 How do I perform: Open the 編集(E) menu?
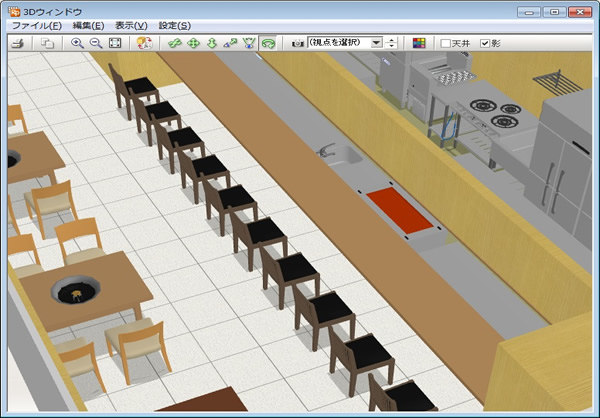click(x=88, y=25)
